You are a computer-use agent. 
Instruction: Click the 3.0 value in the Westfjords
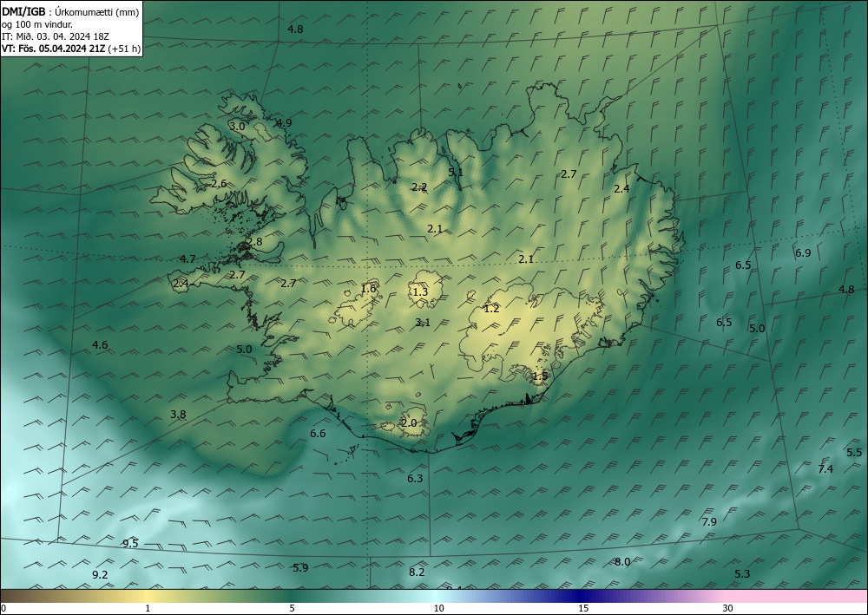pos(237,126)
